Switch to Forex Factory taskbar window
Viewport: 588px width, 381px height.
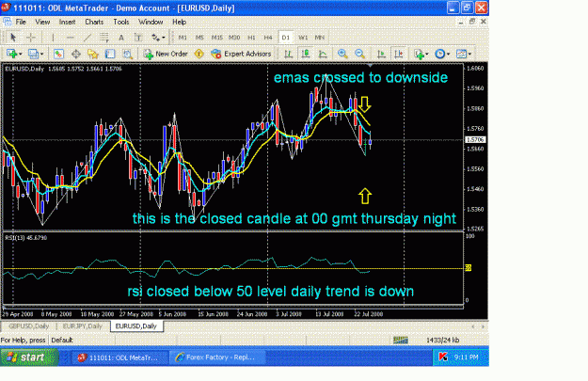coord(217,357)
